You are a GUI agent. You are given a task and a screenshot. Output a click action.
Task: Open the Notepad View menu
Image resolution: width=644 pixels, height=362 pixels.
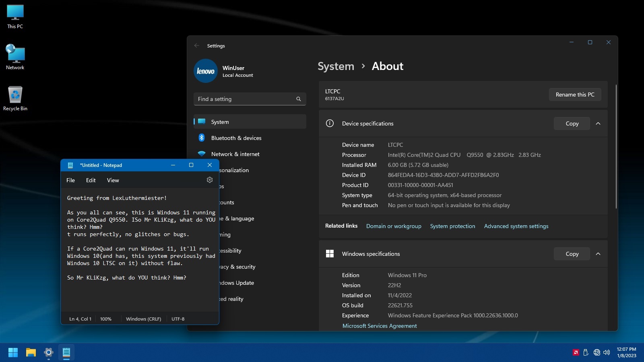[x=113, y=180]
